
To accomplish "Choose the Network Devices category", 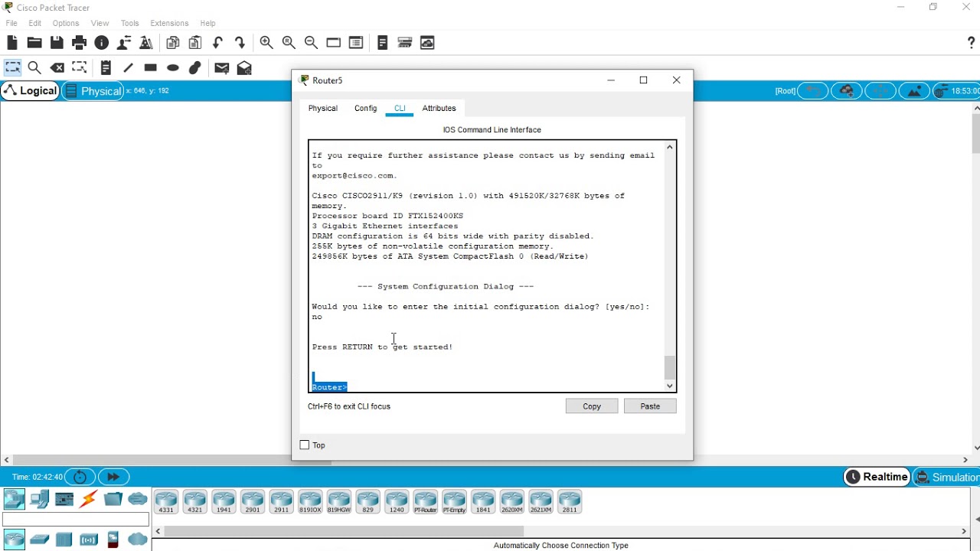I will coord(14,500).
